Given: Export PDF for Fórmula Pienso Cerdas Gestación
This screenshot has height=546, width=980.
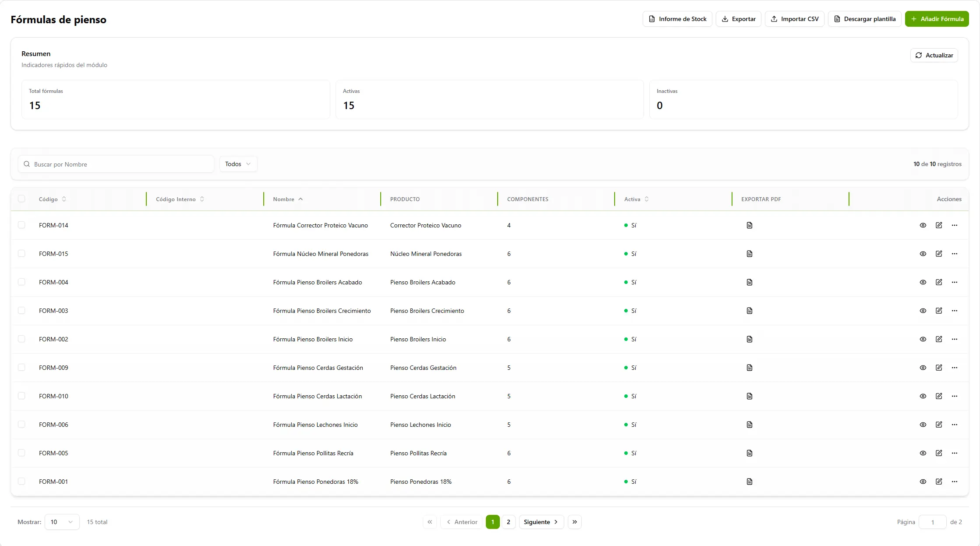Looking at the screenshot, I should (749, 368).
